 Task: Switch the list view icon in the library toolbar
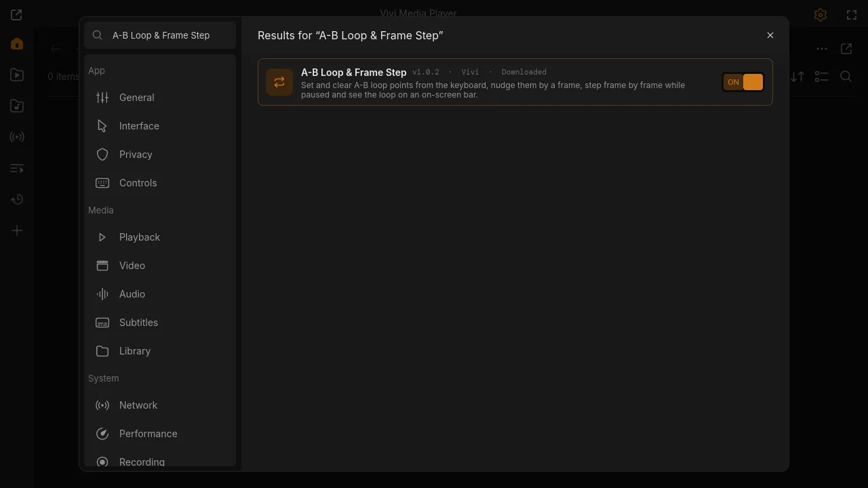[x=822, y=77]
